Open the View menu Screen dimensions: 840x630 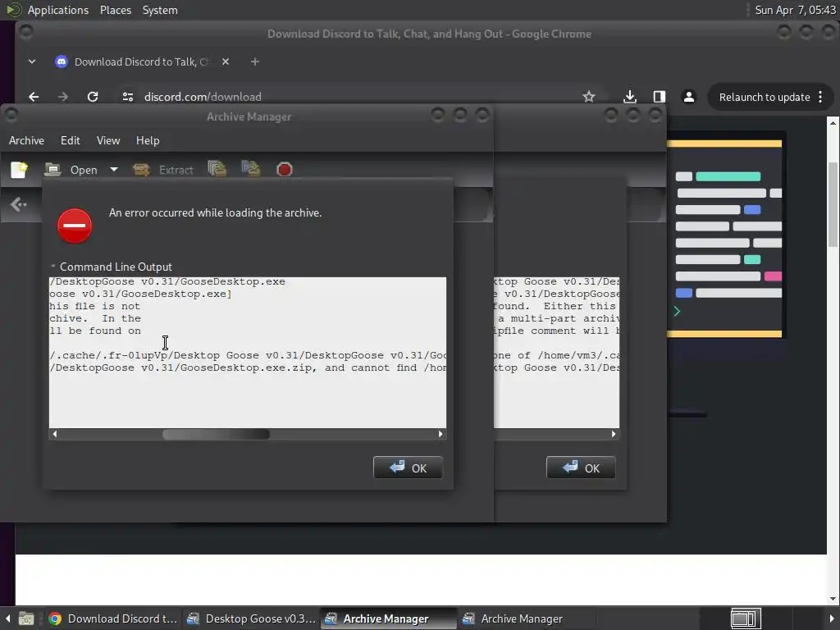[108, 140]
